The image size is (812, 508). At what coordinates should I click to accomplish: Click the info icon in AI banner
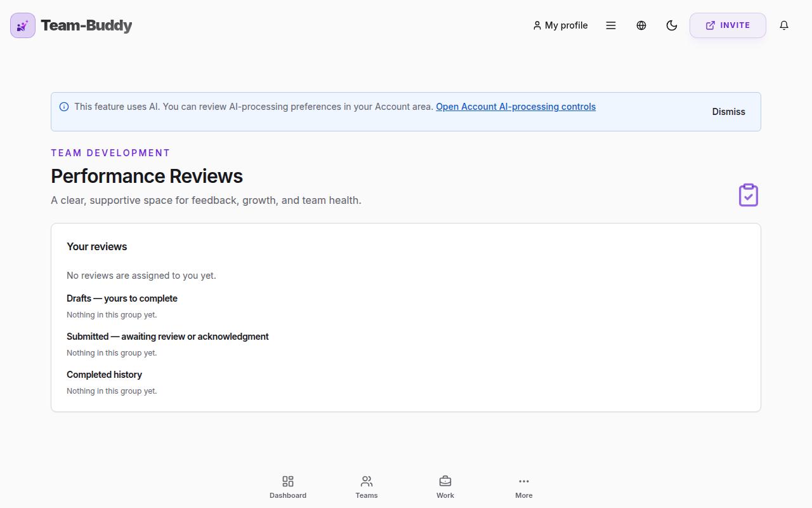tap(64, 107)
